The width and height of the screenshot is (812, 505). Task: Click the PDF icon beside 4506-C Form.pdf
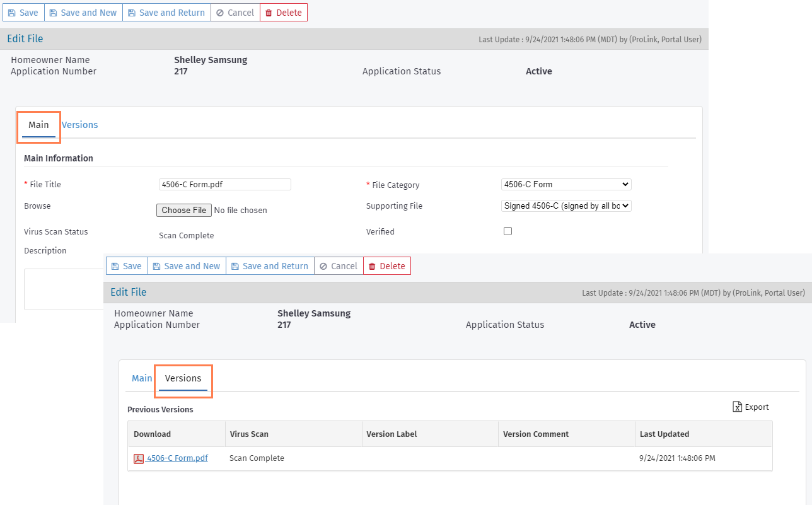pos(139,459)
